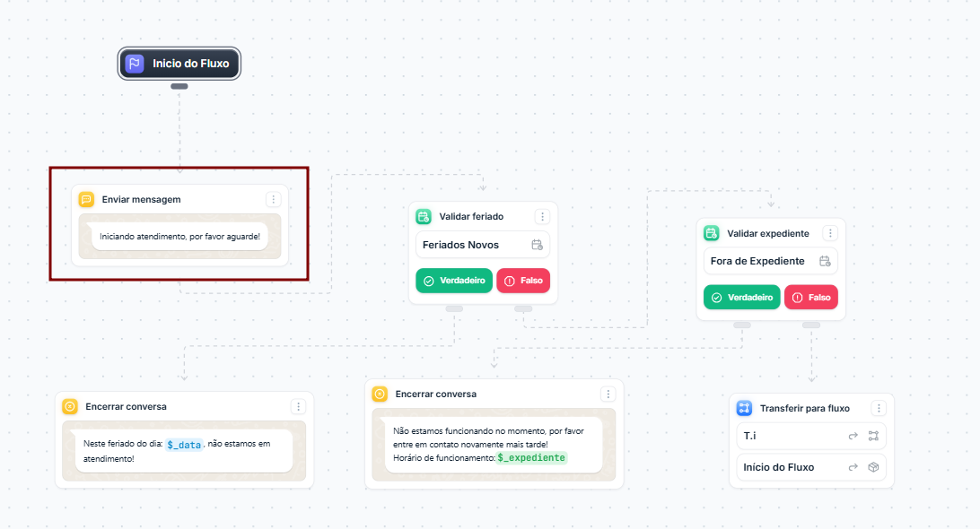Click Falso button in Validar expediente
980x529 pixels.
[x=811, y=298]
